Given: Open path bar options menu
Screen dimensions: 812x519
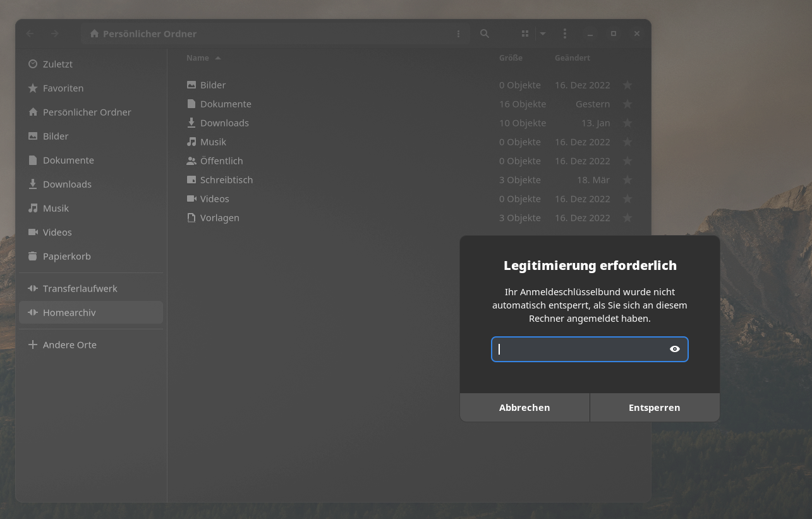Looking at the screenshot, I should tap(459, 34).
